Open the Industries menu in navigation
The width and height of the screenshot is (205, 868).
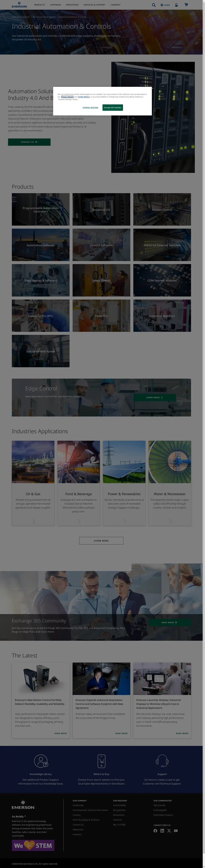72,5
